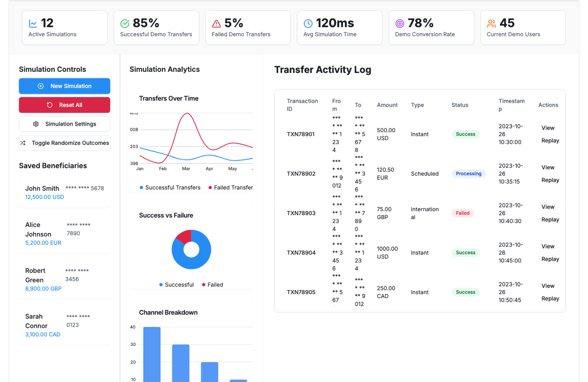This screenshot has height=382, width=588.
Task: Click the shuffle icon for Randomize Outcomes
Action: 23,143
